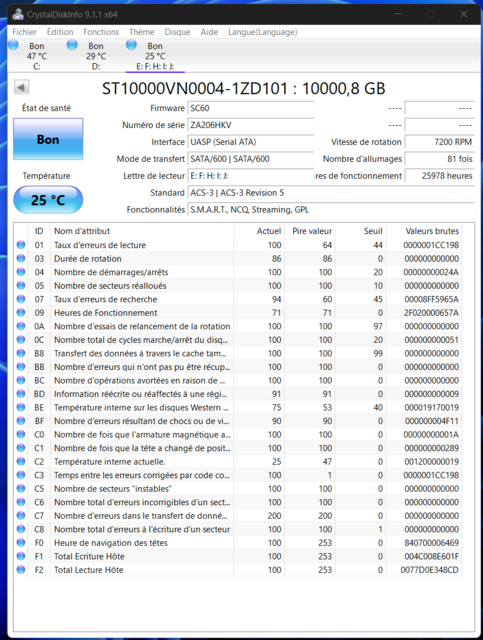The height and width of the screenshot is (640, 483).
Task: Select disk E: F: H: I: J: status orb
Action: tap(131, 45)
